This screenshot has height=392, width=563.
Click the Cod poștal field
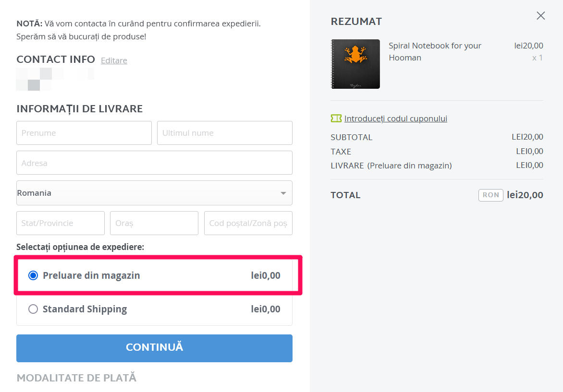(248, 223)
